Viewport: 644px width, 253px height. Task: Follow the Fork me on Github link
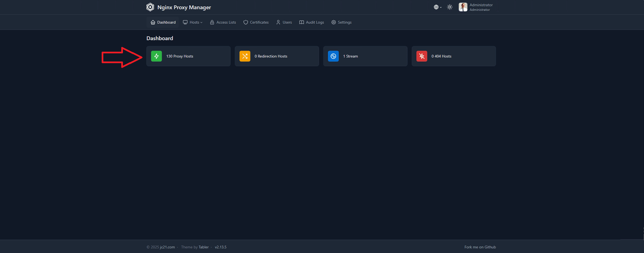click(480, 247)
